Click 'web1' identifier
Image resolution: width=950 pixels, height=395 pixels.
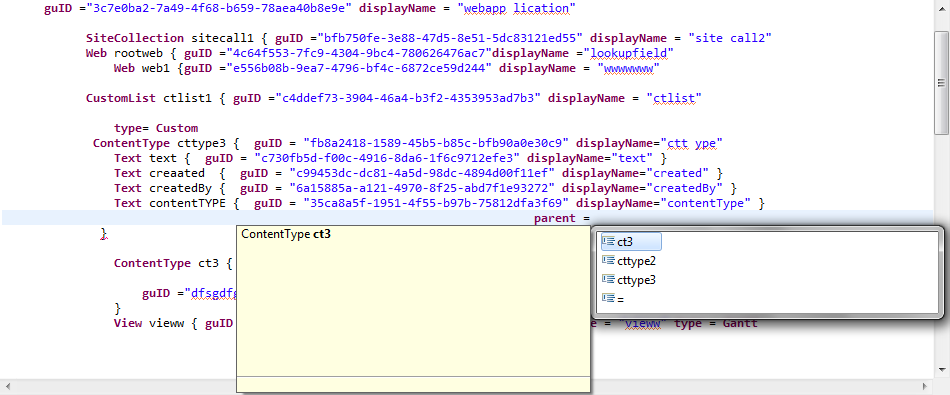pos(156,68)
